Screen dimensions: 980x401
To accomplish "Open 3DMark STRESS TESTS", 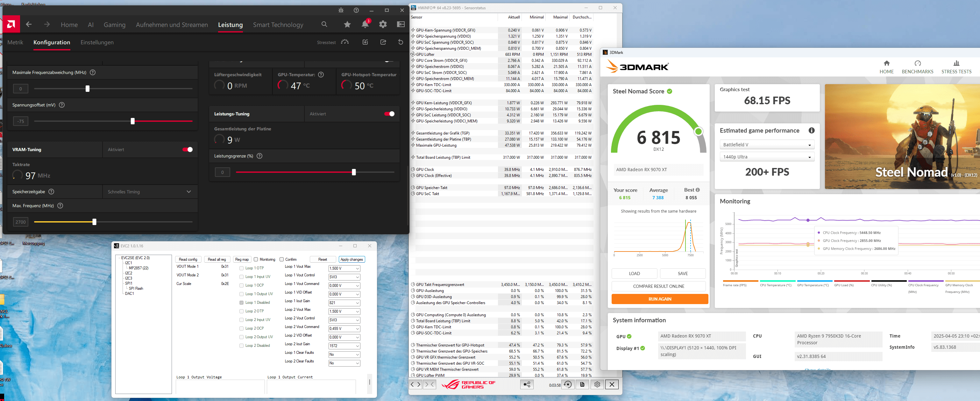I will [956, 67].
